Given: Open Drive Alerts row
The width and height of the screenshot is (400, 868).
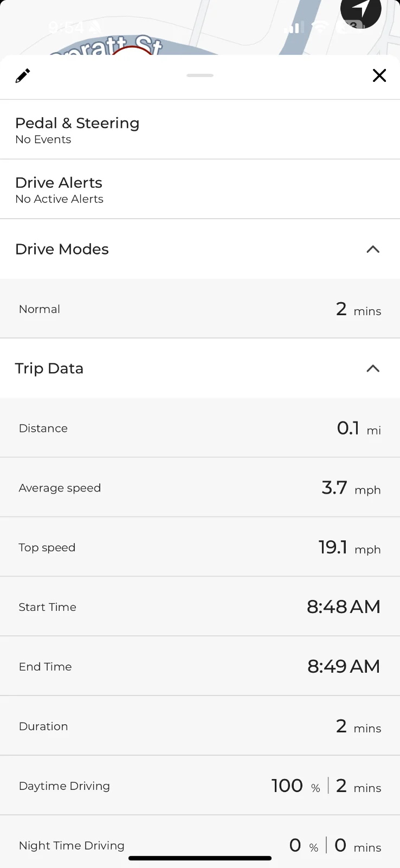Looking at the screenshot, I should (x=200, y=189).
